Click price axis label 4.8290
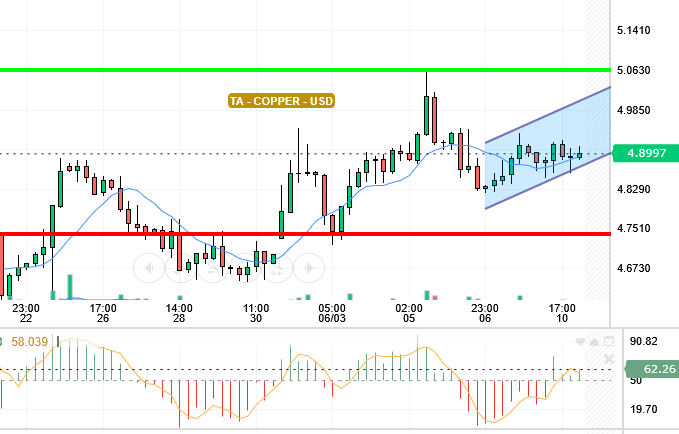The height and width of the screenshot is (434, 679). 634,189
